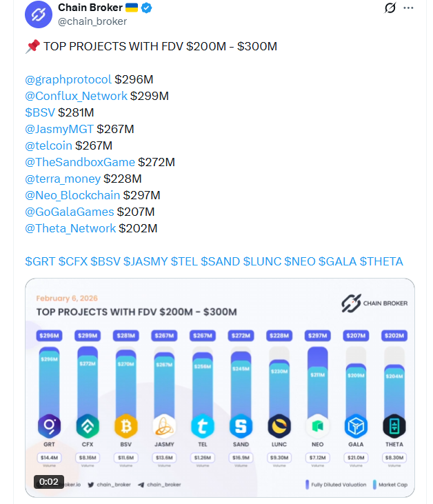Image resolution: width=433 pixels, height=504 pixels.
Task: Click the Chain Broker profile avatar
Action: (x=39, y=14)
